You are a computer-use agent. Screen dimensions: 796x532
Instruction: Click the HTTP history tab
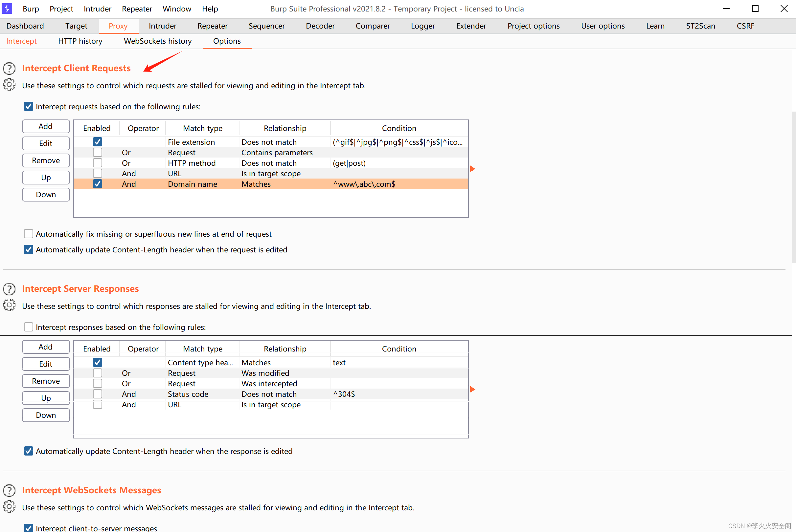tap(80, 41)
